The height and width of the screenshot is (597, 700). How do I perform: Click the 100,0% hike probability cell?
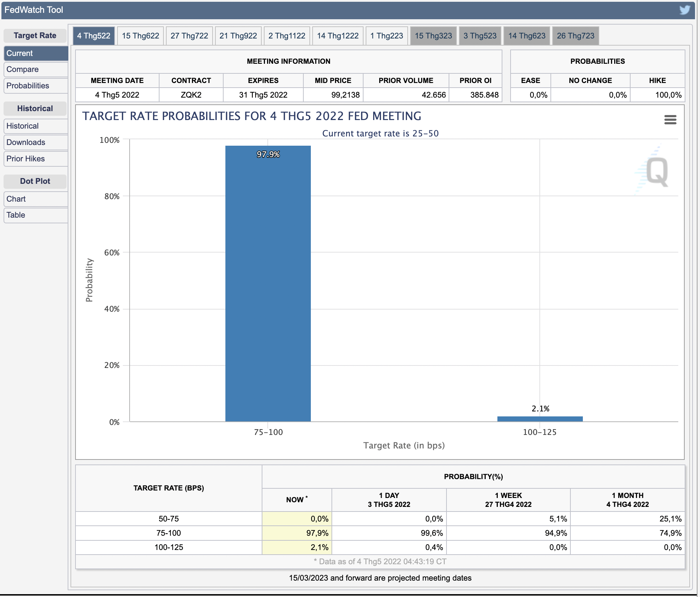click(657, 95)
